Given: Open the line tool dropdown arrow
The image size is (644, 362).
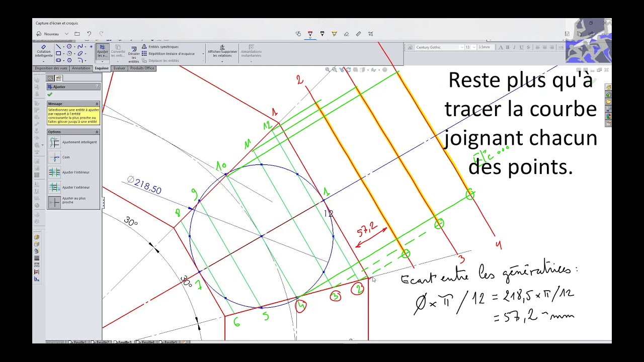Looking at the screenshot, I should click(63, 47).
